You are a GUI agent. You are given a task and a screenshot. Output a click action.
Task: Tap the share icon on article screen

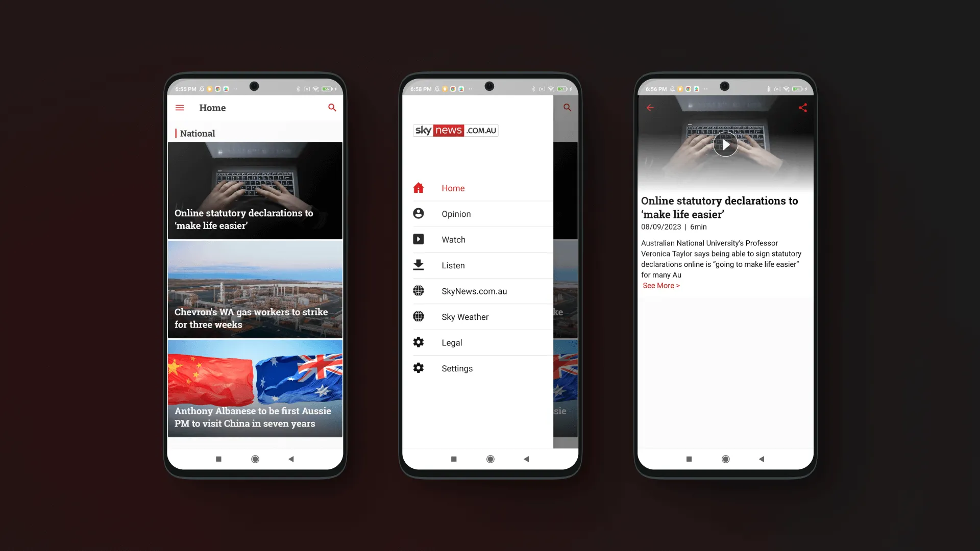[x=802, y=108]
